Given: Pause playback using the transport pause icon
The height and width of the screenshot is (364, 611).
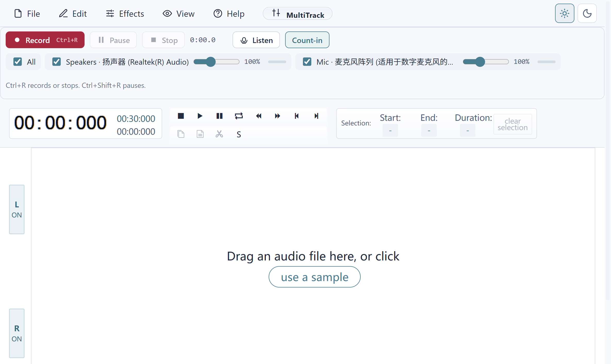Looking at the screenshot, I should tap(219, 116).
